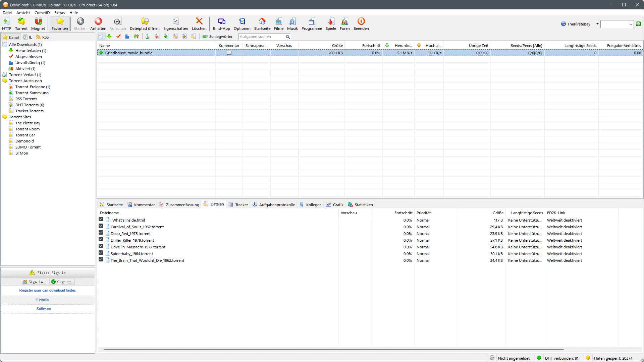Open the ThePirateBay search engine dropdown arrow
The height and width of the screenshot is (362, 644).
[597, 24]
